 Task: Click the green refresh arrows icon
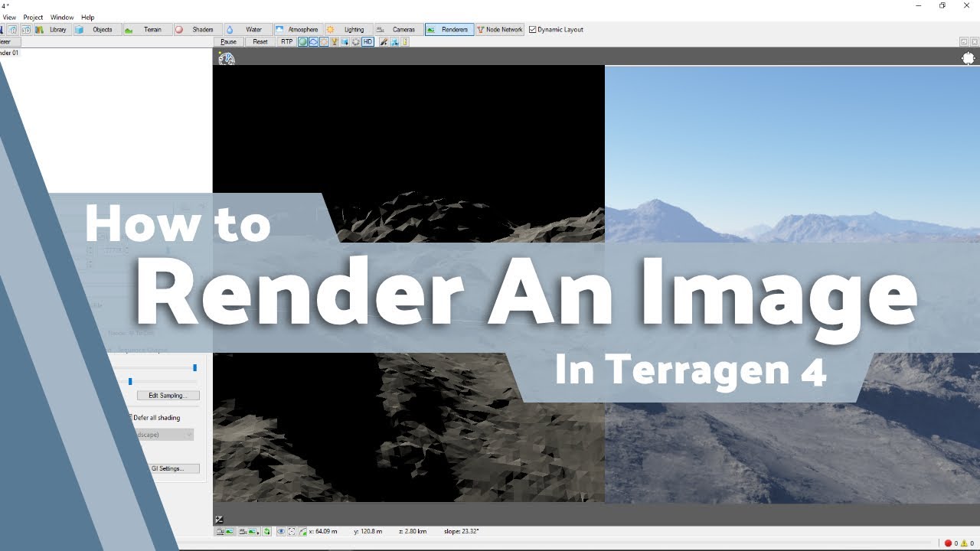pos(266,531)
